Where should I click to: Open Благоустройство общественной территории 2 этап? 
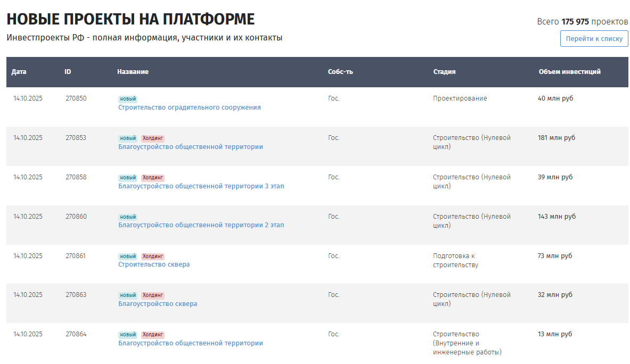[x=201, y=225]
